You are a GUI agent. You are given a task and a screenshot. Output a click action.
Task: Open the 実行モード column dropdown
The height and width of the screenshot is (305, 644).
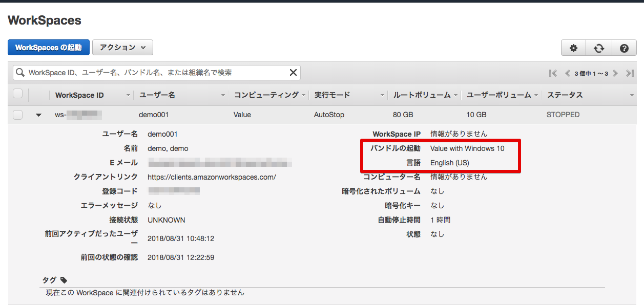[x=382, y=95]
